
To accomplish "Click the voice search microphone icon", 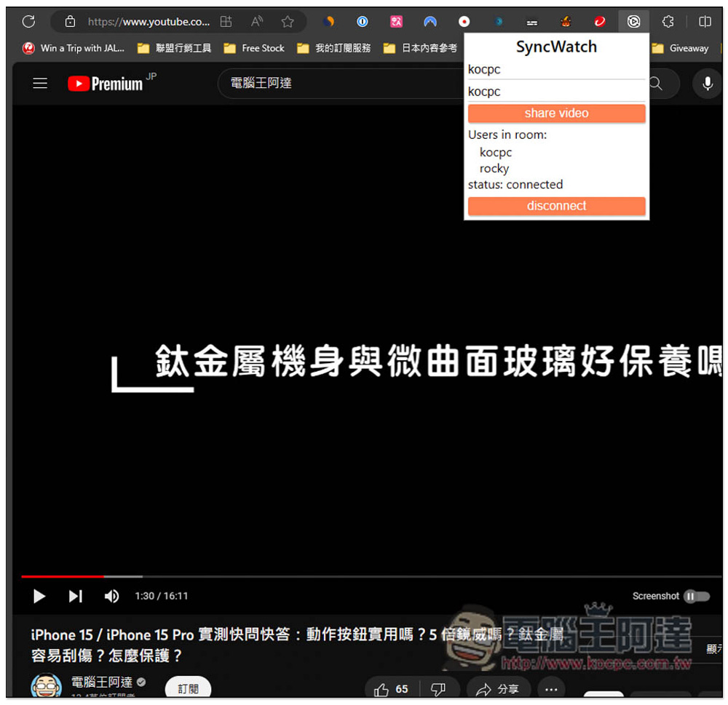I will click(707, 84).
